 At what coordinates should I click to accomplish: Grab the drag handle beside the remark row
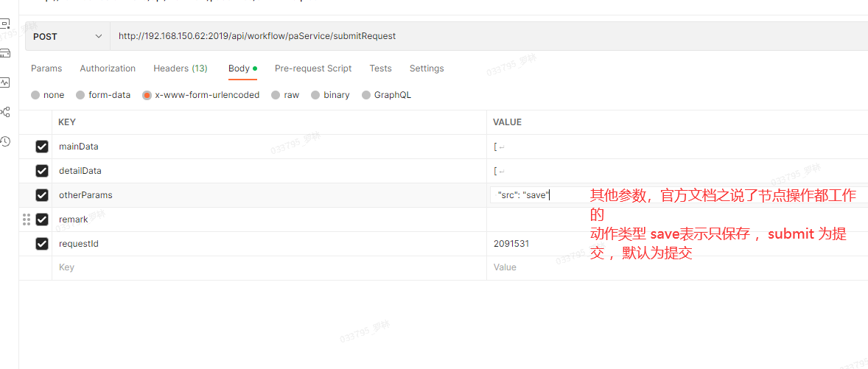[x=27, y=219]
